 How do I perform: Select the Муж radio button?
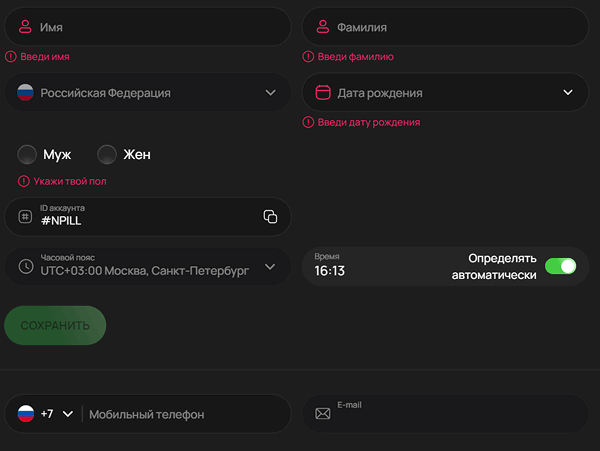tap(27, 155)
